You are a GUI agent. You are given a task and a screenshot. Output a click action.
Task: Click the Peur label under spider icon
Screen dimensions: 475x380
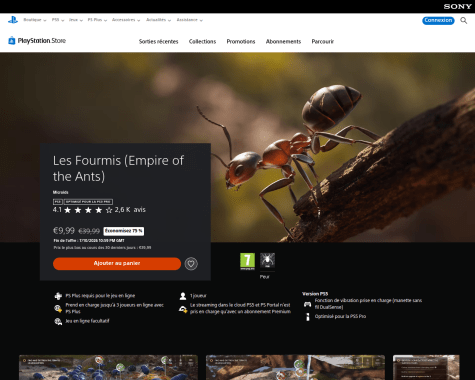tap(264, 277)
